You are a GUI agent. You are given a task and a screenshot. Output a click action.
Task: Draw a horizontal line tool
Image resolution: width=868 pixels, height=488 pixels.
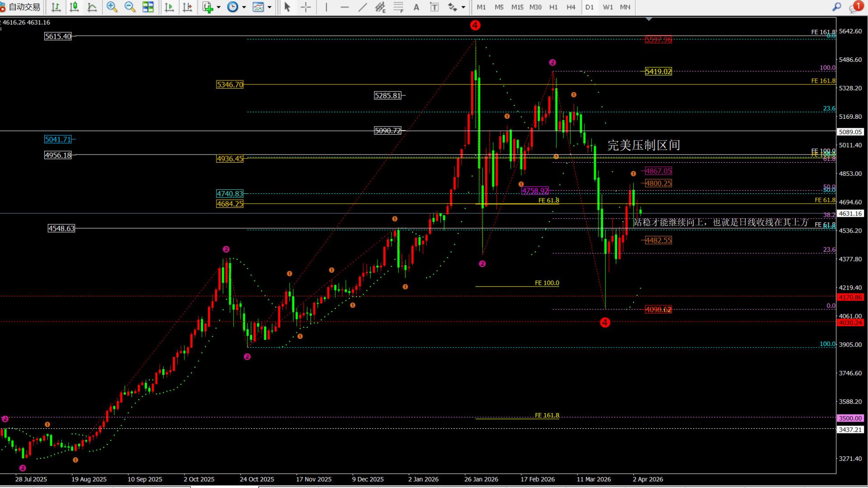pos(344,7)
